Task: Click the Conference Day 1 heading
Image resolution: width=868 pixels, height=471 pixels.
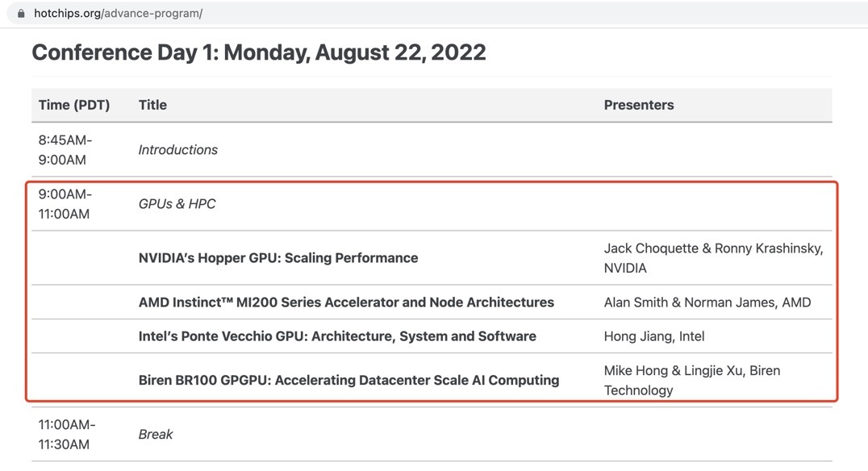Action: click(x=258, y=52)
